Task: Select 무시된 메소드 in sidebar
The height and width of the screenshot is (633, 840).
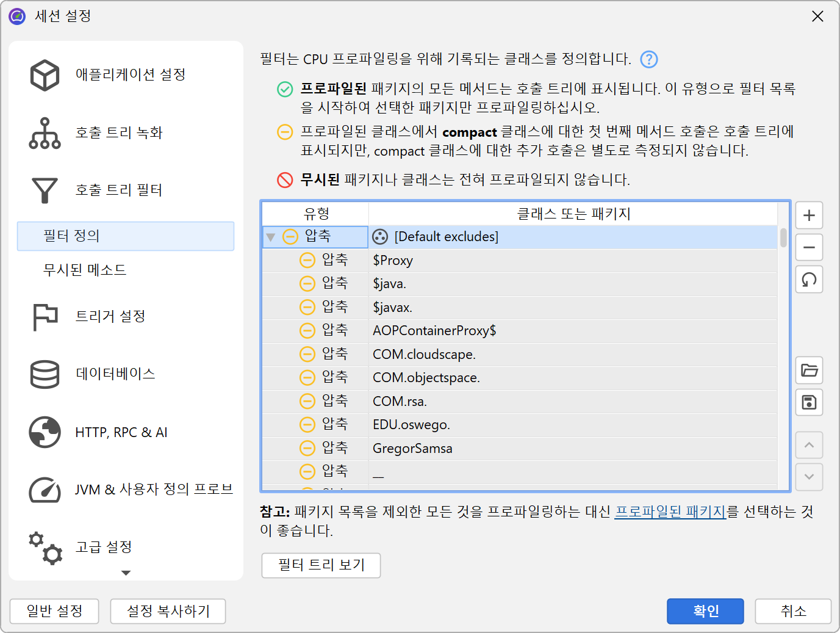Action: tap(85, 270)
